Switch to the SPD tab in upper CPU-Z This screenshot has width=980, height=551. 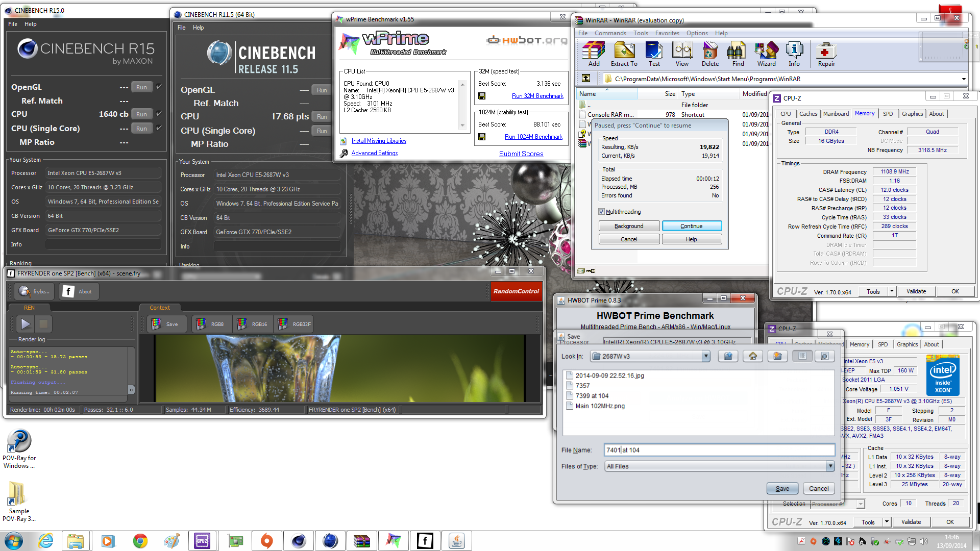click(888, 114)
